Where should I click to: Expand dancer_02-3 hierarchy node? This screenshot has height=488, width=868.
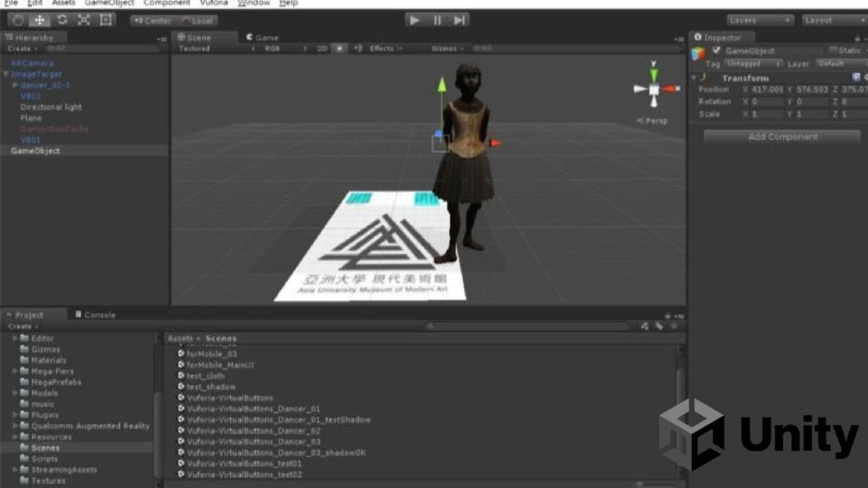(x=15, y=86)
